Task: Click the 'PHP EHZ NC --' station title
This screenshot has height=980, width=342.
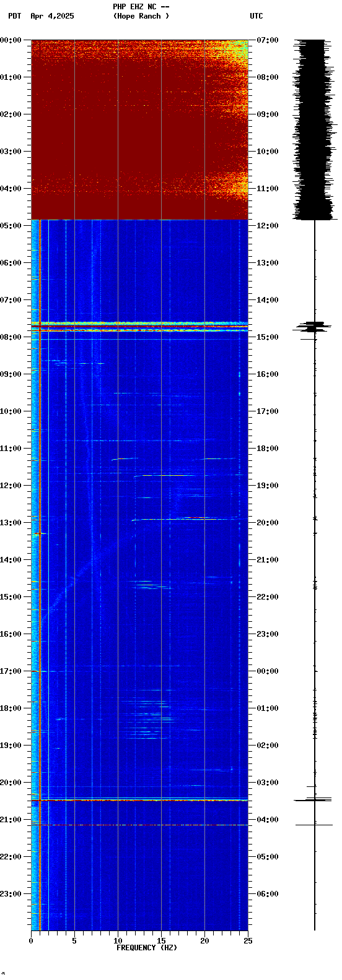Action: (141, 7)
